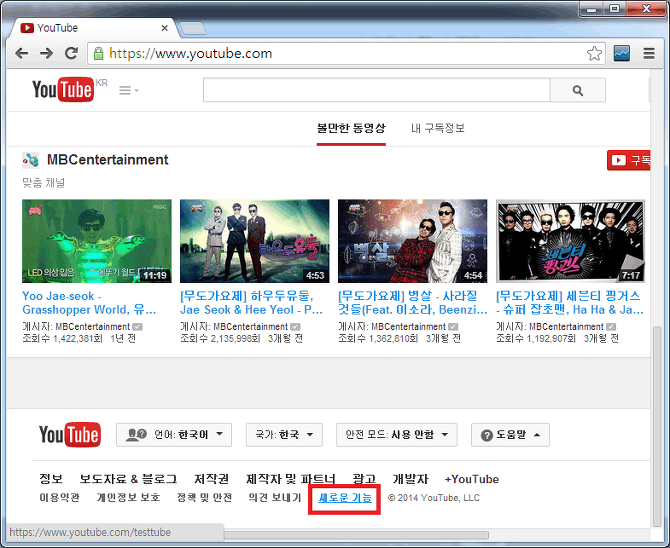Viewport: 670px width, 548px height.
Task: Click the YouTube logo in header
Action: click(63, 90)
